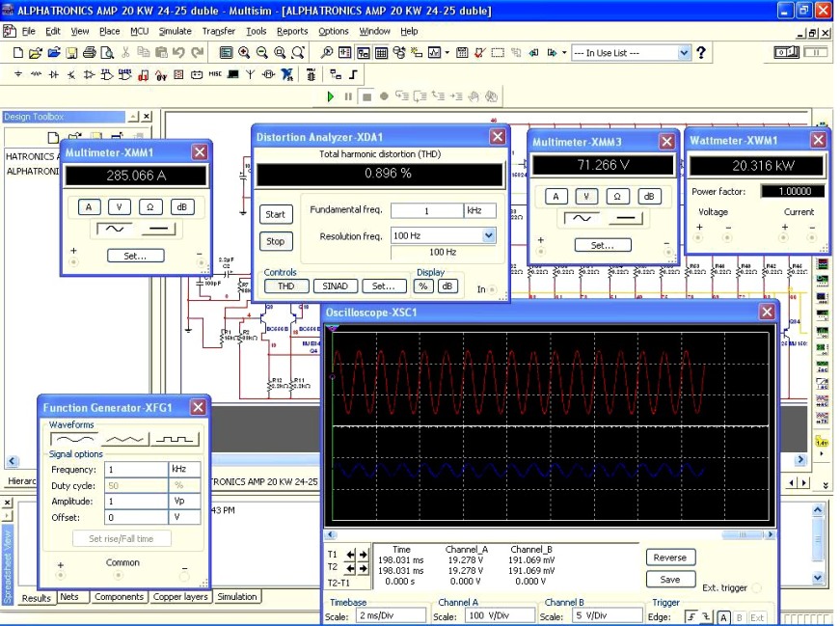Select V mode on Multimeter-XMM3

586,196
